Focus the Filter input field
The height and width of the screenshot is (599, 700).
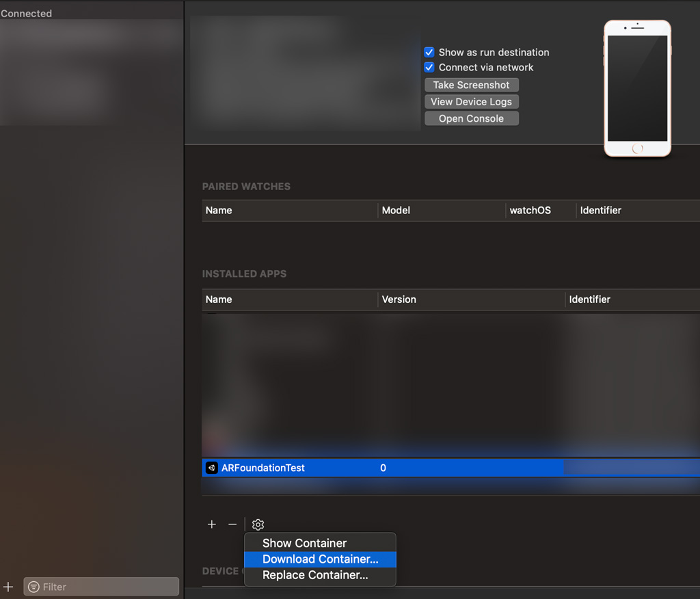[101, 587]
